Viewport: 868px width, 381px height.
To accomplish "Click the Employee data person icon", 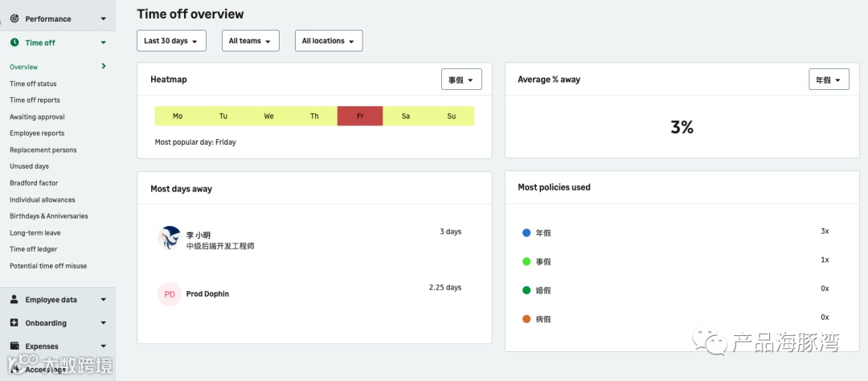I will point(14,300).
